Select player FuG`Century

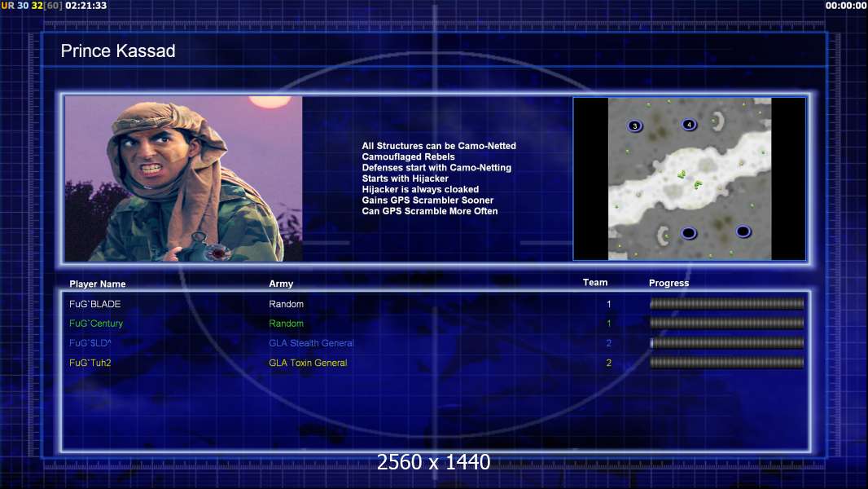tap(96, 324)
